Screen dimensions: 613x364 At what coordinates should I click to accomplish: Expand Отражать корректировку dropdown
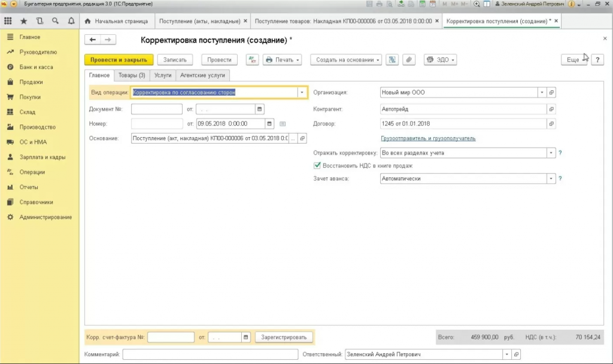(x=551, y=153)
